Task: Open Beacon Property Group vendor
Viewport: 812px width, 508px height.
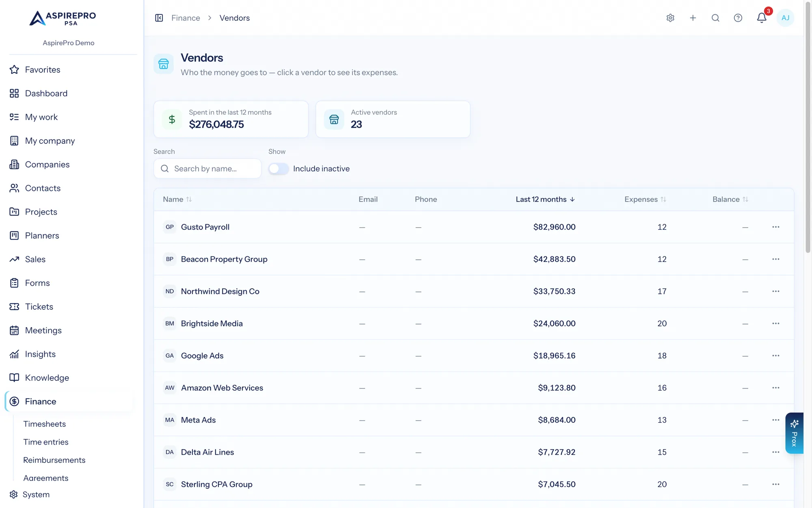Action: click(224, 259)
